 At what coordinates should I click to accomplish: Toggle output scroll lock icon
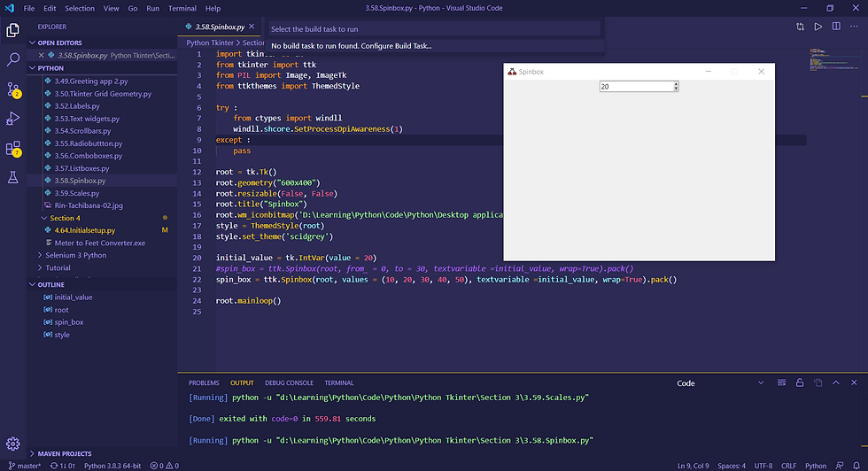coord(799,383)
